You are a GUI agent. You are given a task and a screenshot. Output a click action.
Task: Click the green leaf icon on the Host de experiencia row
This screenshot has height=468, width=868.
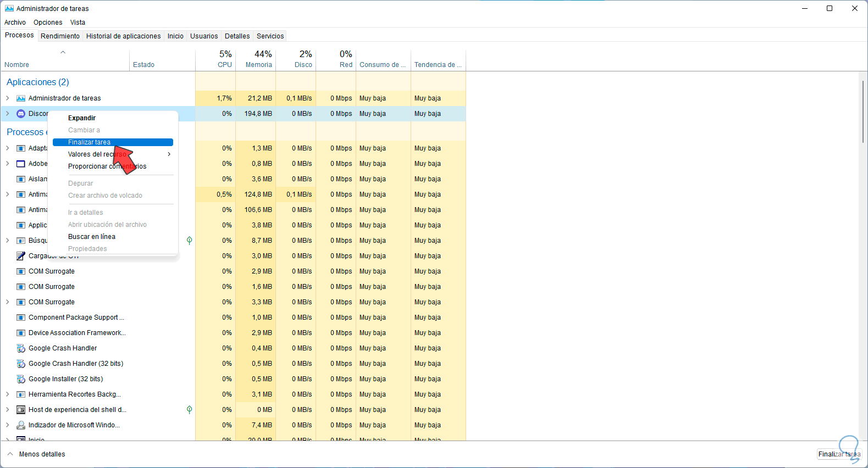click(189, 410)
